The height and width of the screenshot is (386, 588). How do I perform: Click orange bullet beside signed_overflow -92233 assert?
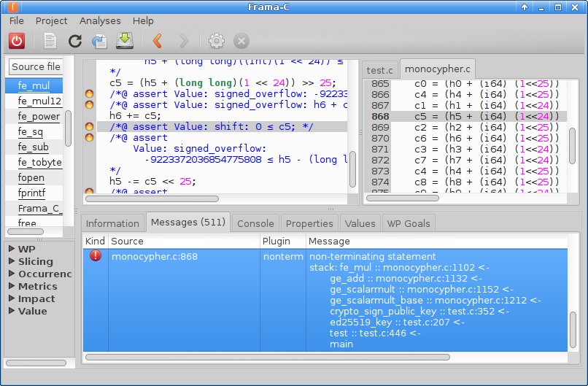[x=89, y=94]
